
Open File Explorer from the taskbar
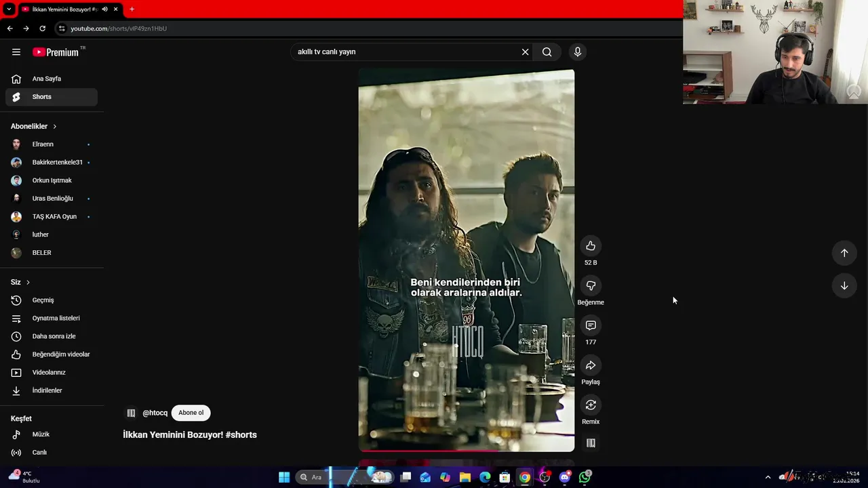[465, 477]
